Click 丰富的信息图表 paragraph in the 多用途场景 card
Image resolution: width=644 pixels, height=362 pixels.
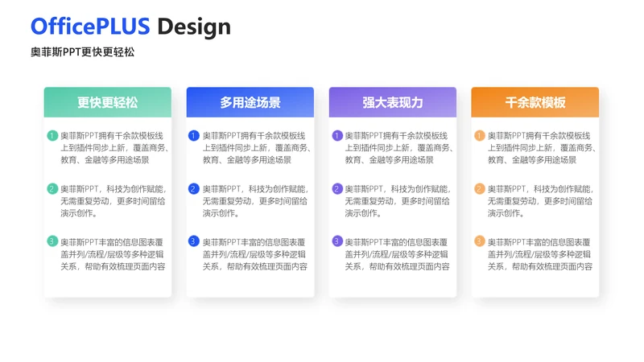click(x=255, y=254)
